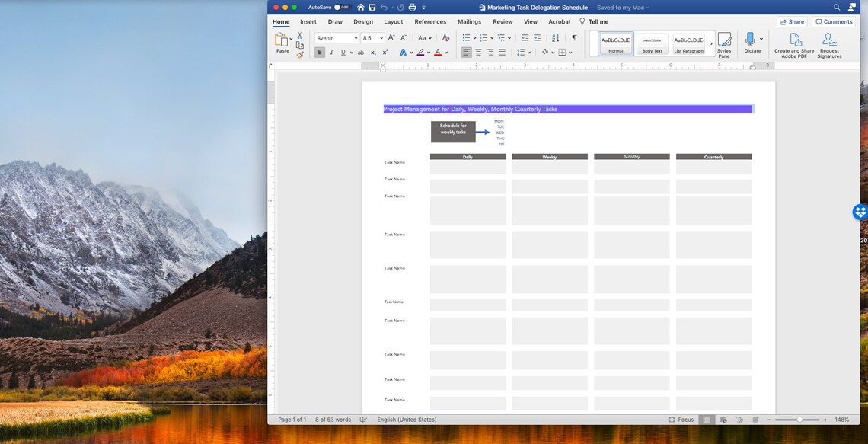Toggle paragraph marks visibility
Viewport: 868px width, 444px height.
[x=574, y=37]
